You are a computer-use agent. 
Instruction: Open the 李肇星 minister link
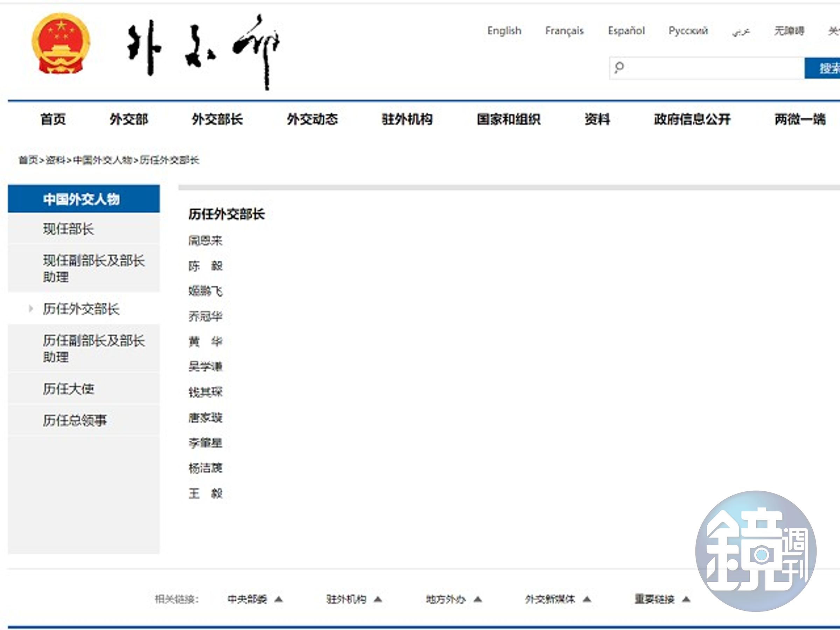[x=205, y=443]
